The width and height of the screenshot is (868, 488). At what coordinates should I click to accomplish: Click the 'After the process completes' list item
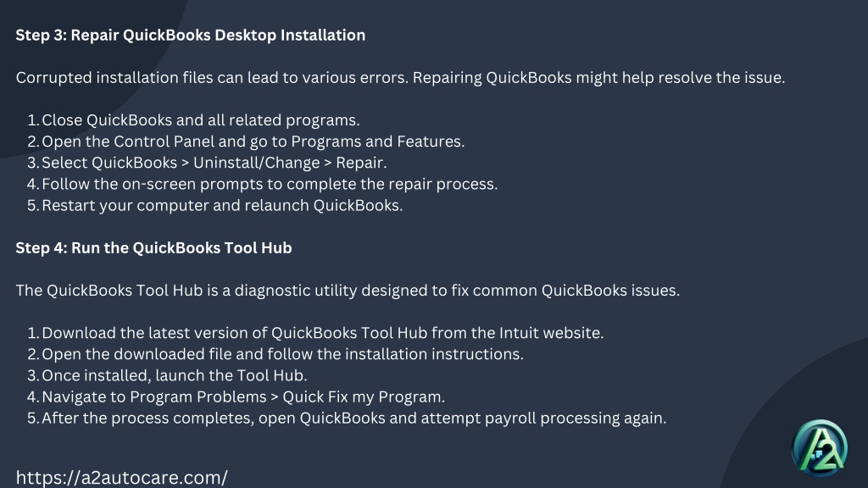click(x=347, y=419)
